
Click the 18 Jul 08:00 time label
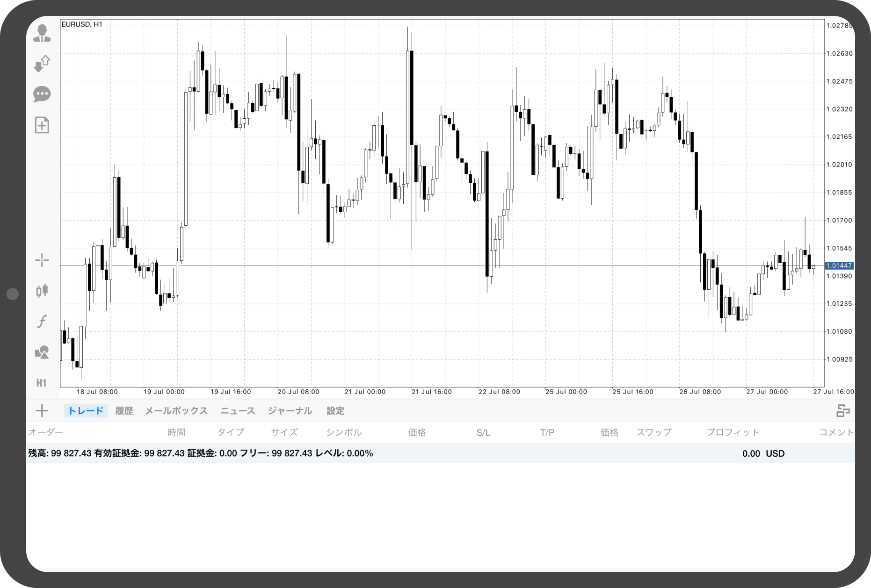point(97,392)
